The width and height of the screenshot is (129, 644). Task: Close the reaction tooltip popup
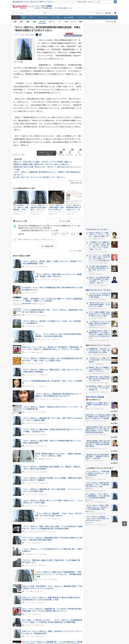[55, 152]
